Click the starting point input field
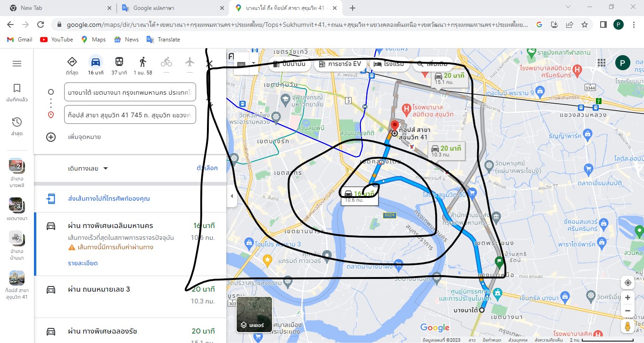This screenshot has height=343, width=644. coord(130,92)
